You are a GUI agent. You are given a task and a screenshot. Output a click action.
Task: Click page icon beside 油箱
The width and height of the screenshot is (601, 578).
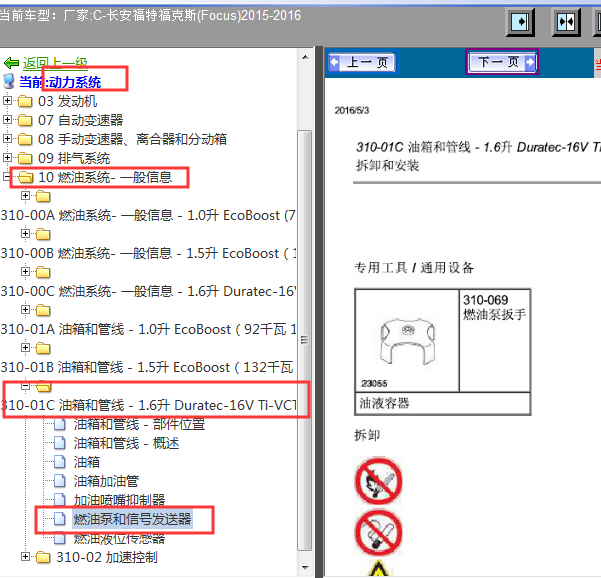pos(59,461)
